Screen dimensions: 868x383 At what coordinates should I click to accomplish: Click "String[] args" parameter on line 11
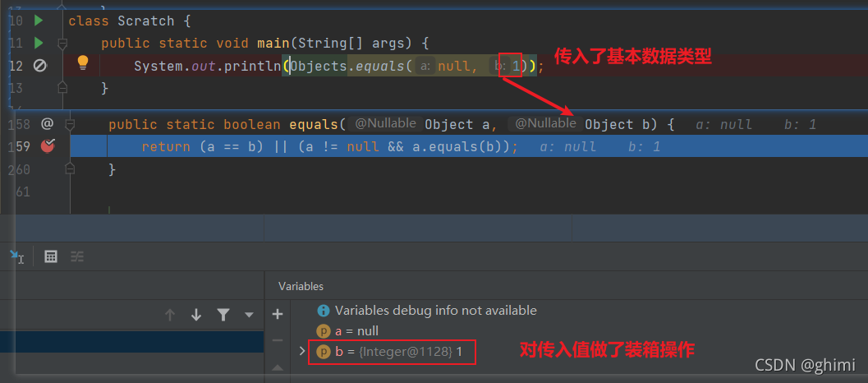coord(352,44)
